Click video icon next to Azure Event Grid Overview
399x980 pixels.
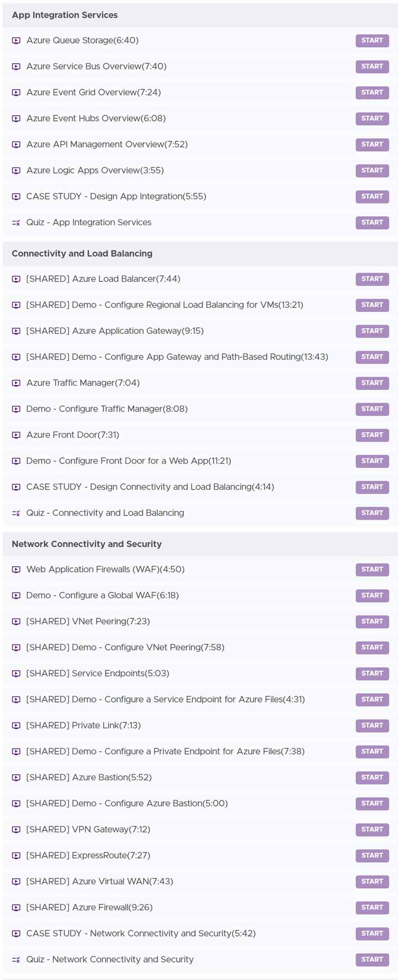click(16, 93)
